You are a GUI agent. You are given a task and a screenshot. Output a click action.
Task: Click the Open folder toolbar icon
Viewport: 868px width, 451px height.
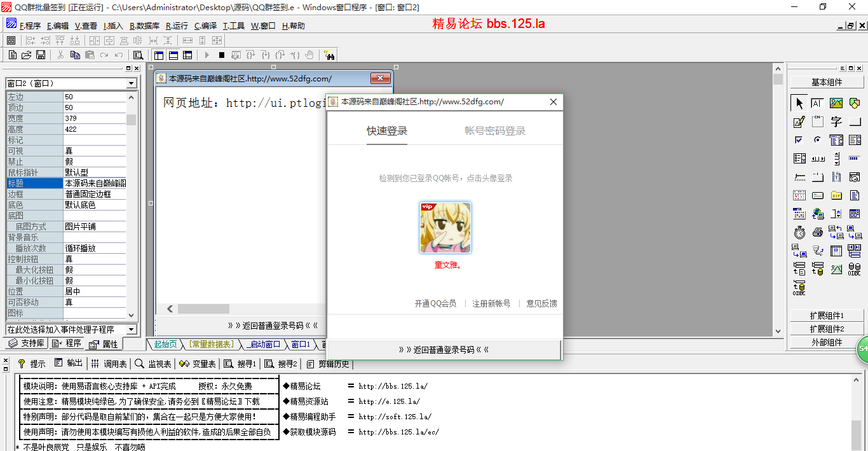coord(26,55)
